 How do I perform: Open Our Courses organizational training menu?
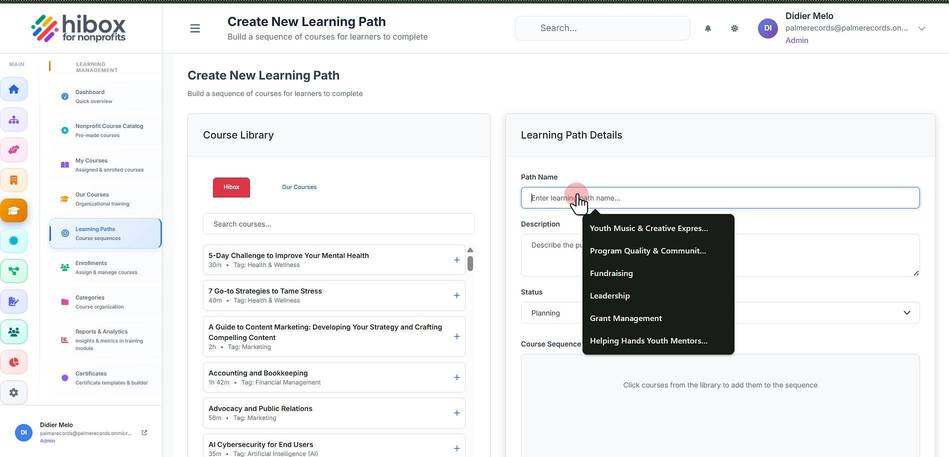105,199
